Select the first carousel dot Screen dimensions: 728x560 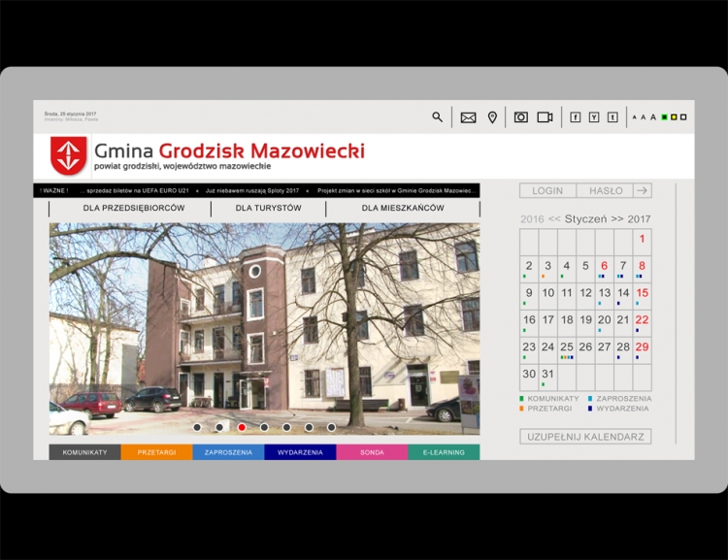(197, 427)
